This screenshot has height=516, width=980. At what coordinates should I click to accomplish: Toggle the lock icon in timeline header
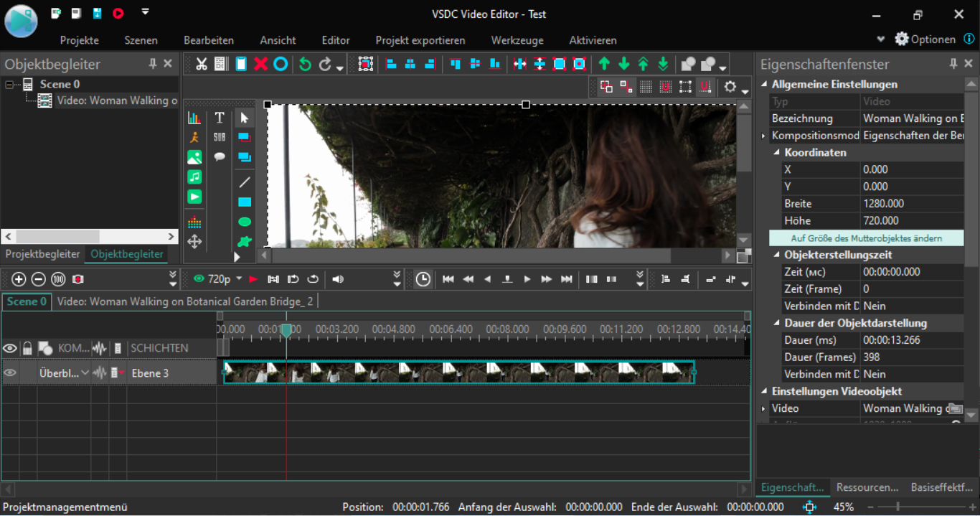[27, 349]
